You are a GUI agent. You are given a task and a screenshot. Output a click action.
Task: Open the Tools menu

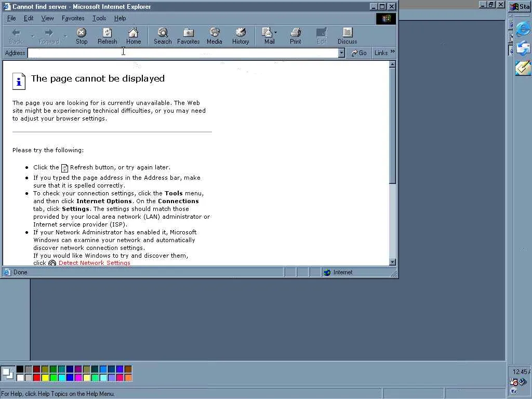pos(99,18)
